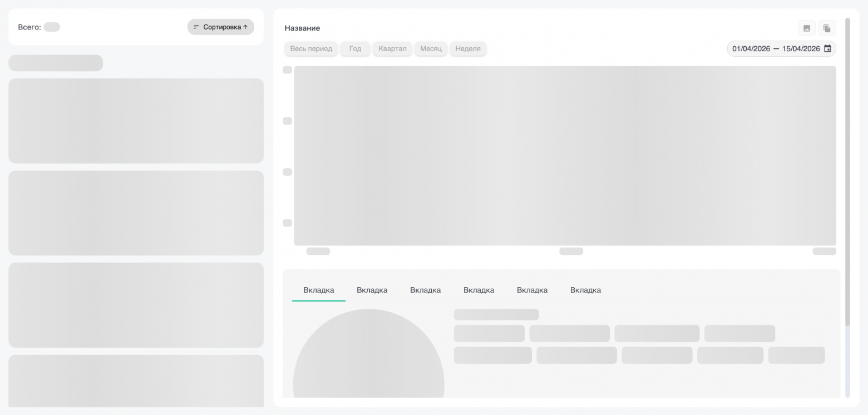Click the image export icon button
Screen dimensions: 868x415
click(x=807, y=28)
